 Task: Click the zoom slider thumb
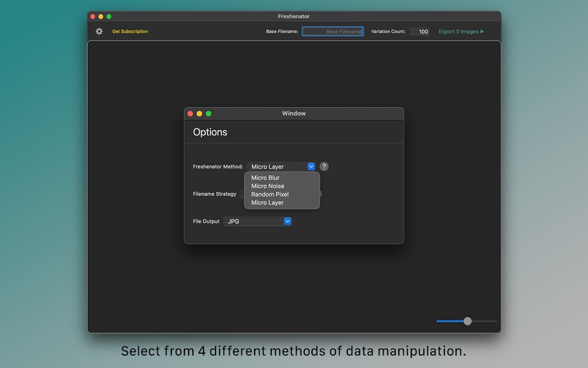[x=467, y=321]
